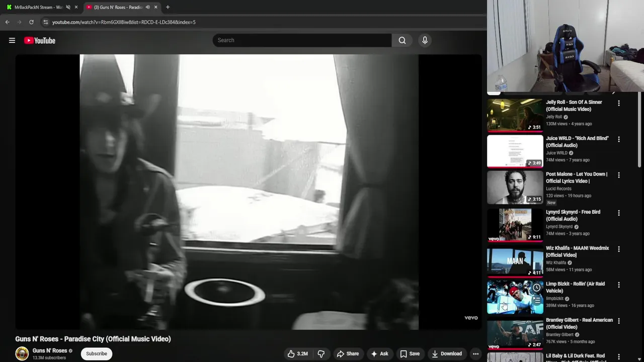Click the video title Paradise City text
The image size is (644, 362).
tap(93, 339)
